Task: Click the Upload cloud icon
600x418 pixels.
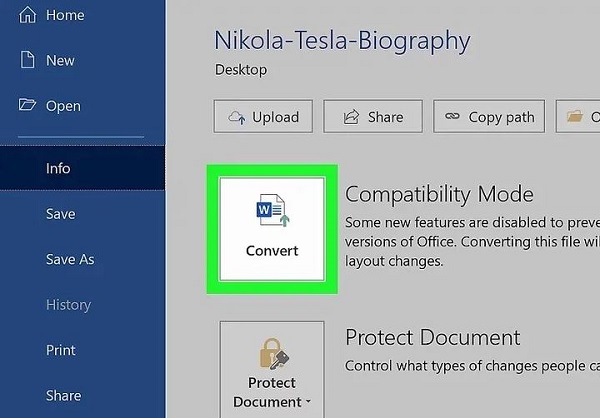Action: [237, 117]
